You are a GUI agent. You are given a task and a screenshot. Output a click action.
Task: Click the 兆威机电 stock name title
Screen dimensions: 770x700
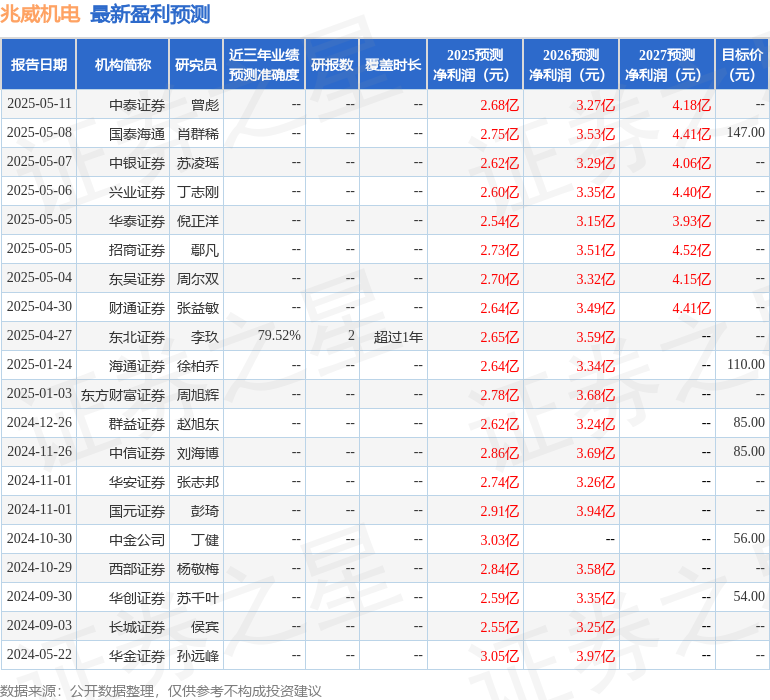41,14
